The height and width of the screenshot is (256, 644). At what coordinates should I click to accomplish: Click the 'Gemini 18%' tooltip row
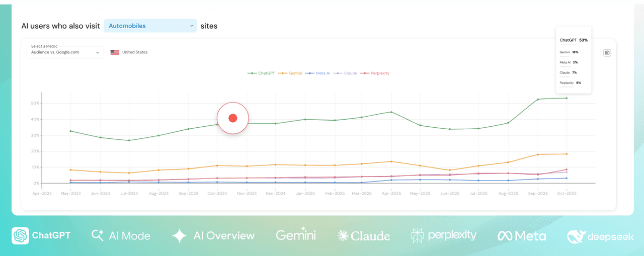click(x=569, y=52)
